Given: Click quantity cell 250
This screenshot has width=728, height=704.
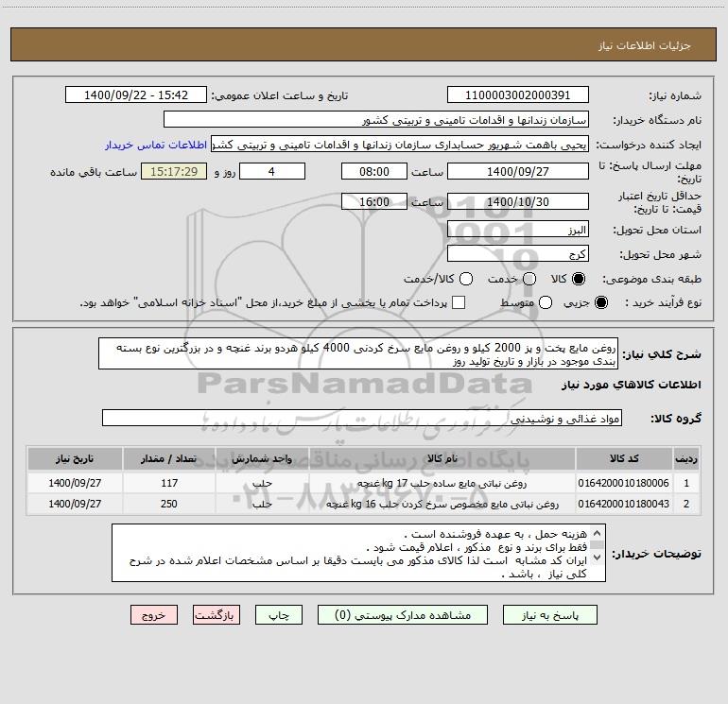Looking at the screenshot, I should (169, 504).
